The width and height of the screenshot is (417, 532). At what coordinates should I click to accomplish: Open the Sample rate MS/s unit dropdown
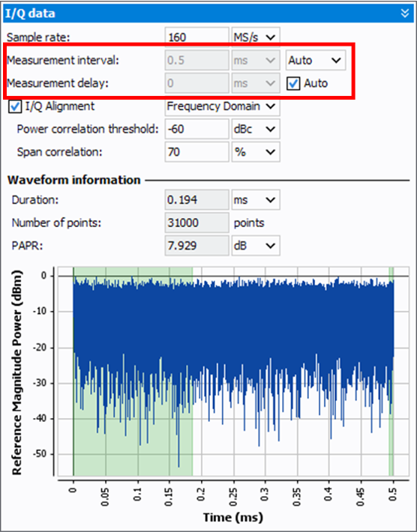(256, 37)
